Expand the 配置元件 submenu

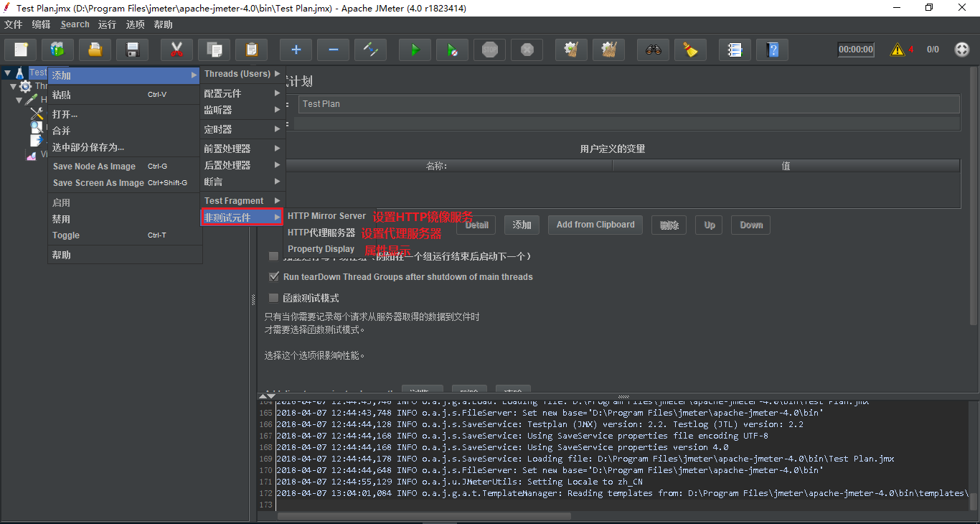click(242, 93)
